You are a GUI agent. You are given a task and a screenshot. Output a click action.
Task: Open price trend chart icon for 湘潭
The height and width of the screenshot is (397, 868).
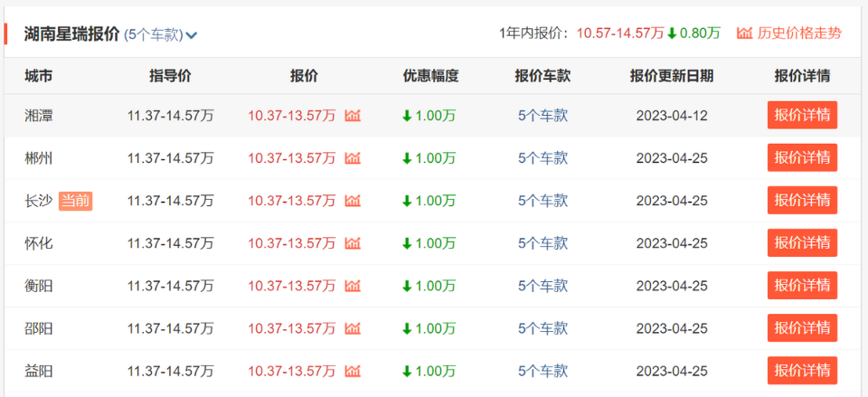[353, 116]
